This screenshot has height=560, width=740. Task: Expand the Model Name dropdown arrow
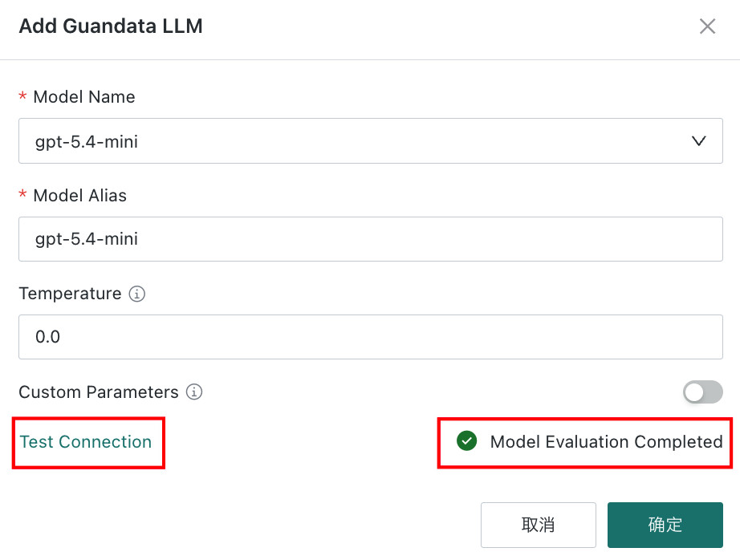698,141
